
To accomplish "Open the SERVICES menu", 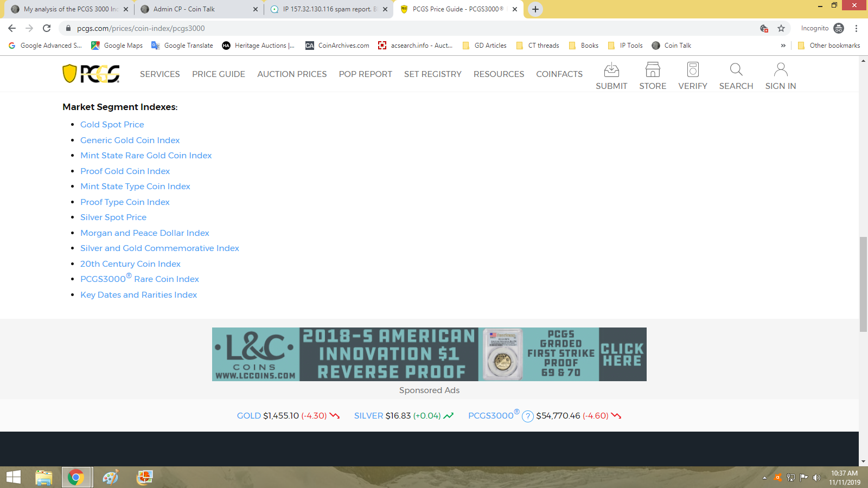I will click(160, 74).
